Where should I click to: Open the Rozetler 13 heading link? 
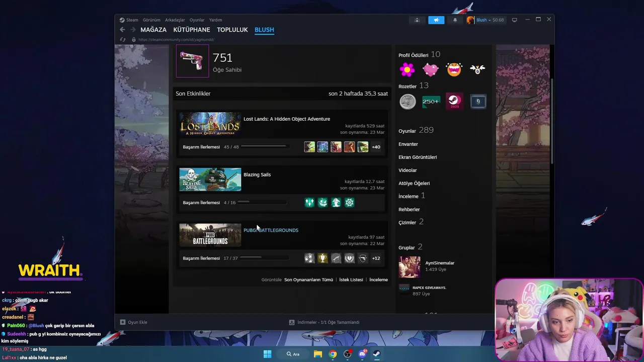coord(414,86)
